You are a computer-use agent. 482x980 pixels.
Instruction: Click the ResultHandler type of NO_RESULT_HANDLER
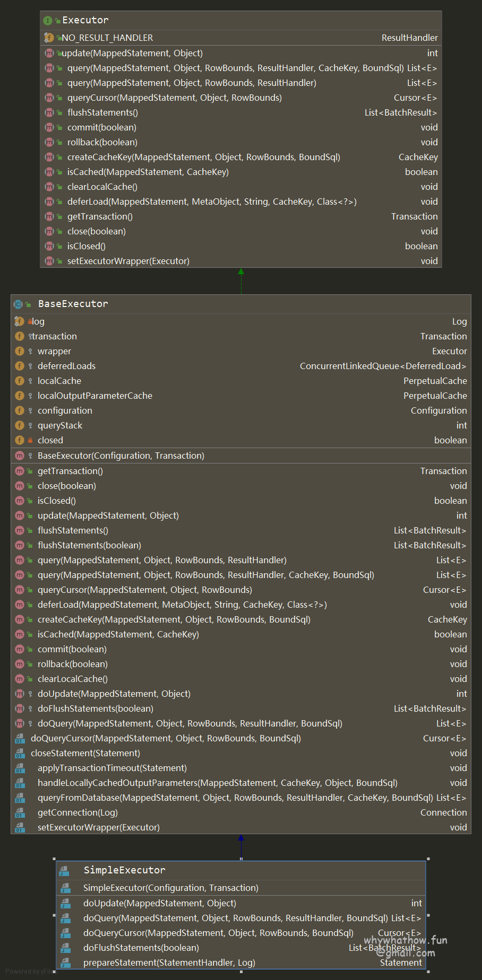tap(410, 38)
